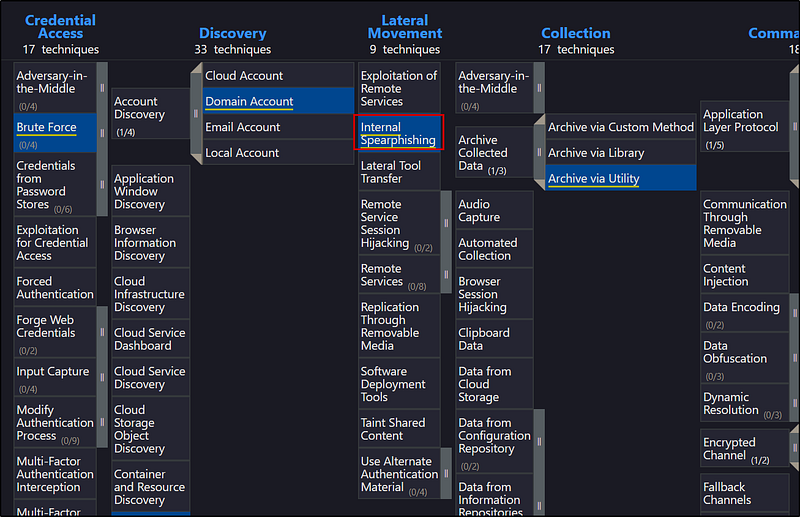
Task: Collapse Account Discovery sub-techniques handle
Action: click(x=196, y=114)
